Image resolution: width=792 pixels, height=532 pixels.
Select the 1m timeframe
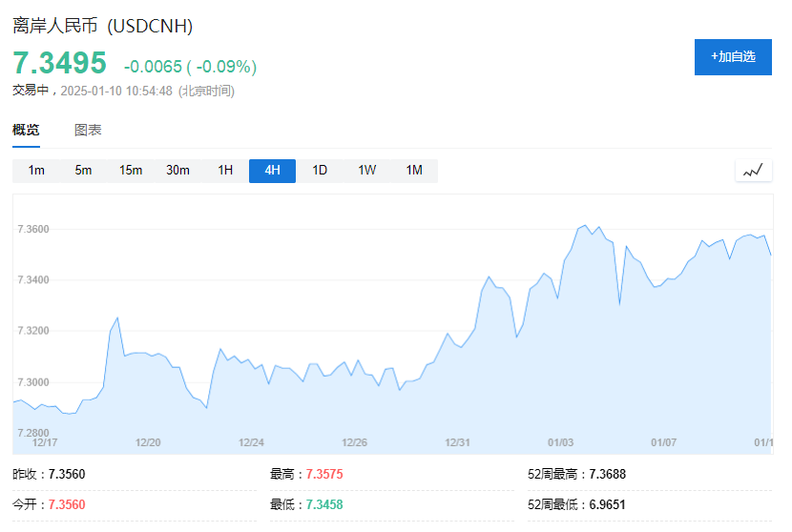pyautogui.click(x=36, y=171)
